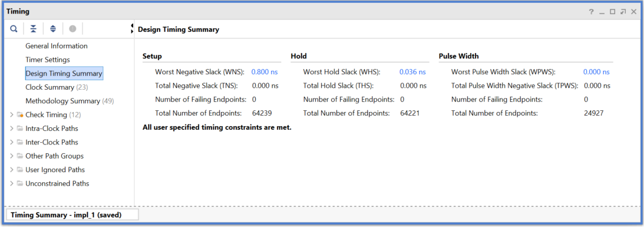Expand the User Ignored Paths arrow
644x227 pixels.
(12, 169)
